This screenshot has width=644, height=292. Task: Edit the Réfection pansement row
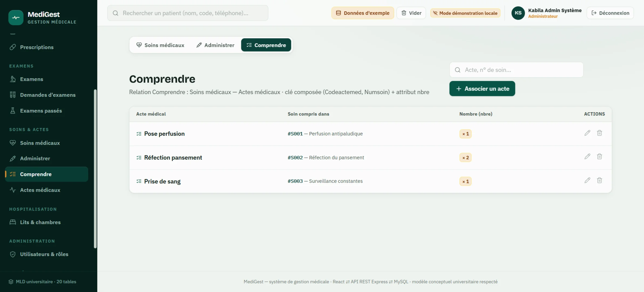(587, 156)
